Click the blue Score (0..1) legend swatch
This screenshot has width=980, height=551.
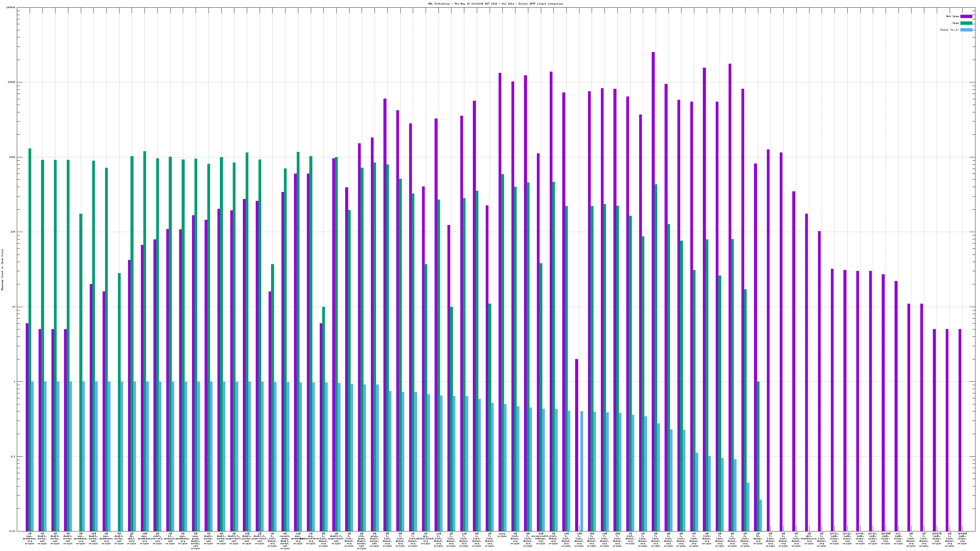tap(966, 30)
